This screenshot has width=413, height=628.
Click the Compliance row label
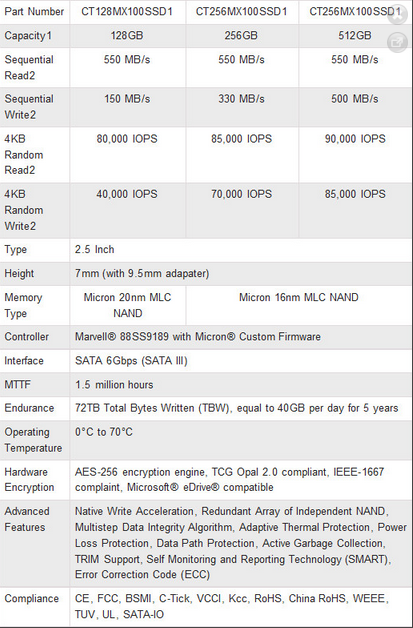point(32,599)
